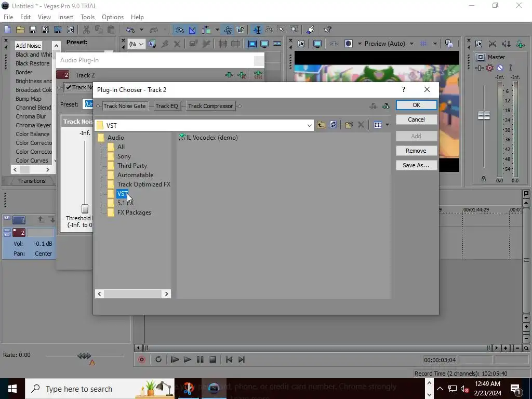532x399 pixels.
Task: Confirm with the OK button
Action: (x=416, y=105)
